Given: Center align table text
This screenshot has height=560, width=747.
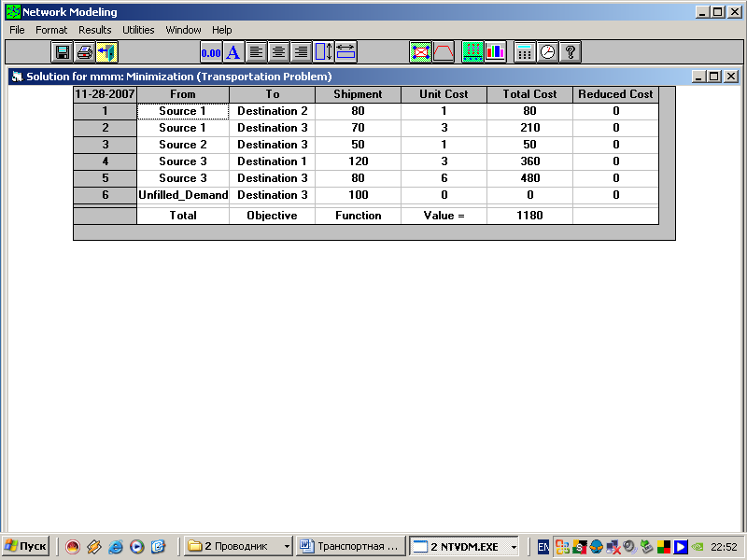Looking at the screenshot, I should point(278,52).
